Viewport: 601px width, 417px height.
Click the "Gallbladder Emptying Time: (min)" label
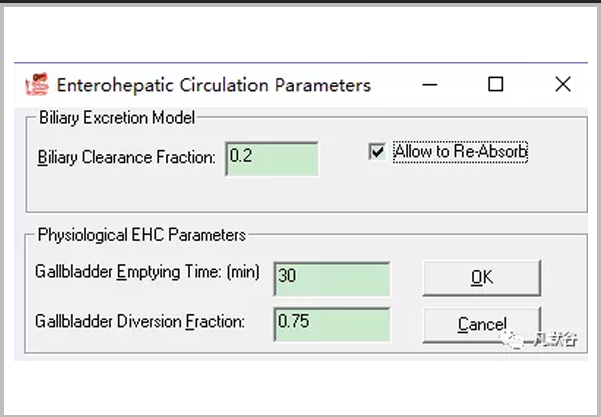pyautogui.click(x=148, y=272)
